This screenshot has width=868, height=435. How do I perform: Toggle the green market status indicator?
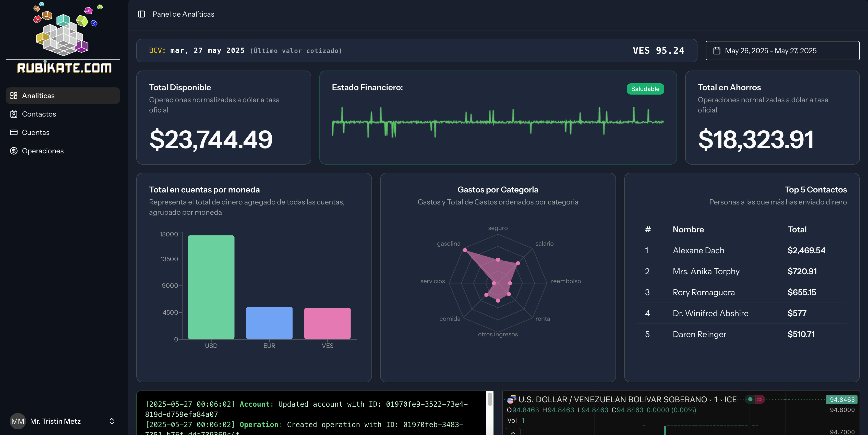[750, 399]
